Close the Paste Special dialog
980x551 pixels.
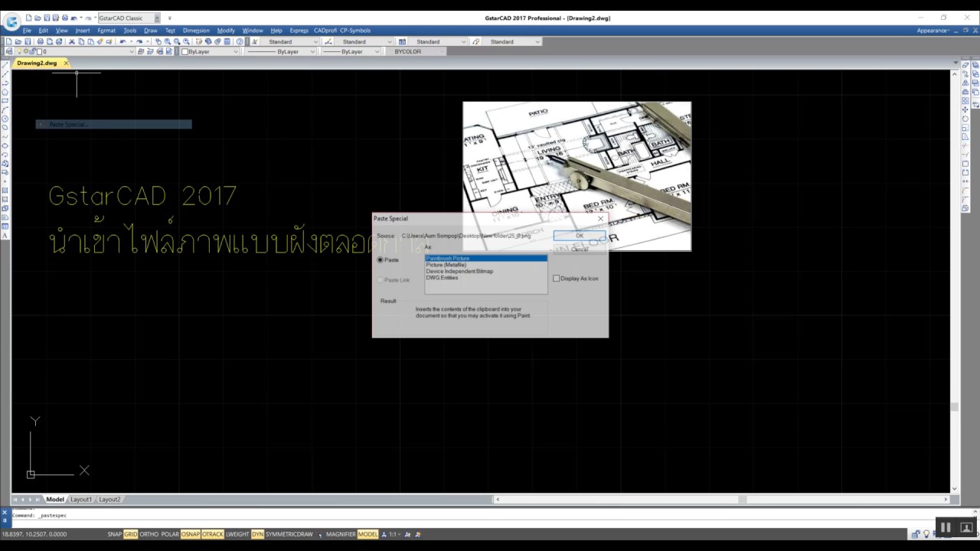point(600,219)
